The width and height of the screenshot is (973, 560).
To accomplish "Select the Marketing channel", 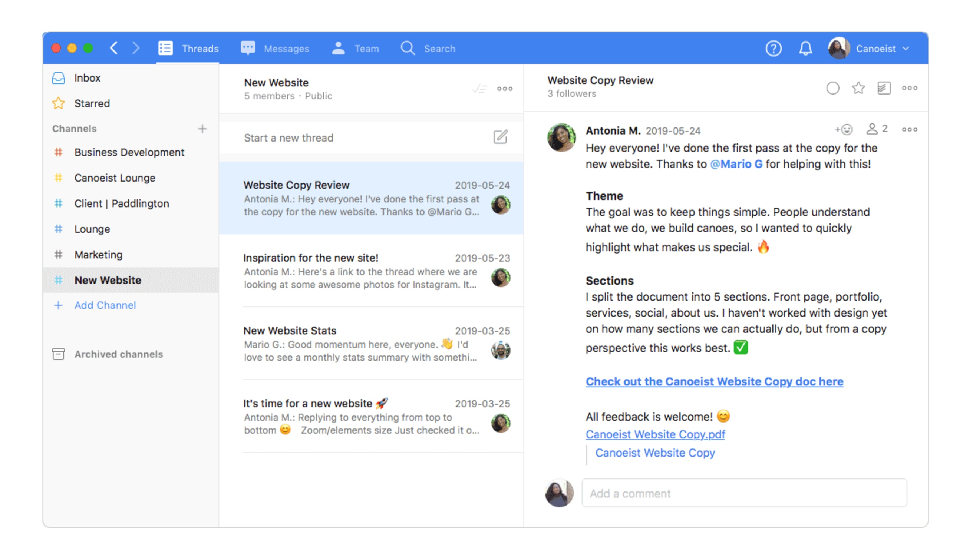I will pos(99,254).
